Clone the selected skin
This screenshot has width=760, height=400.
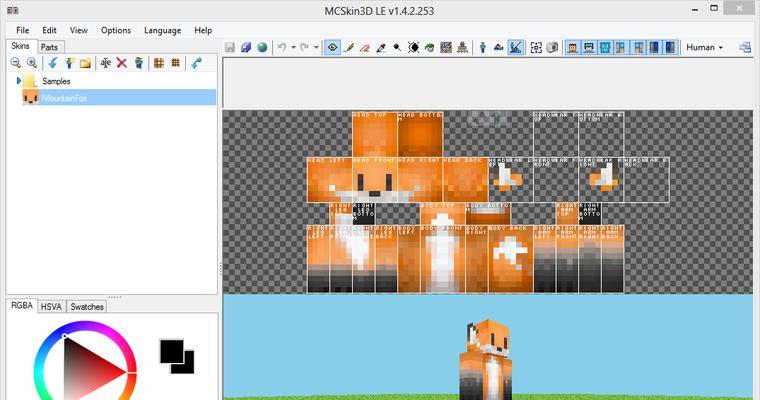pyautogui.click(x=139, y=63)
